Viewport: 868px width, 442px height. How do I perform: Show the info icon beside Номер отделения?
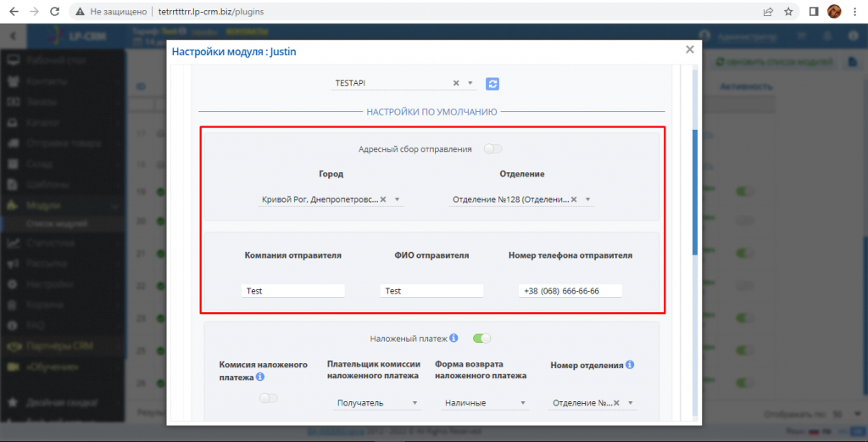(630, 365)
